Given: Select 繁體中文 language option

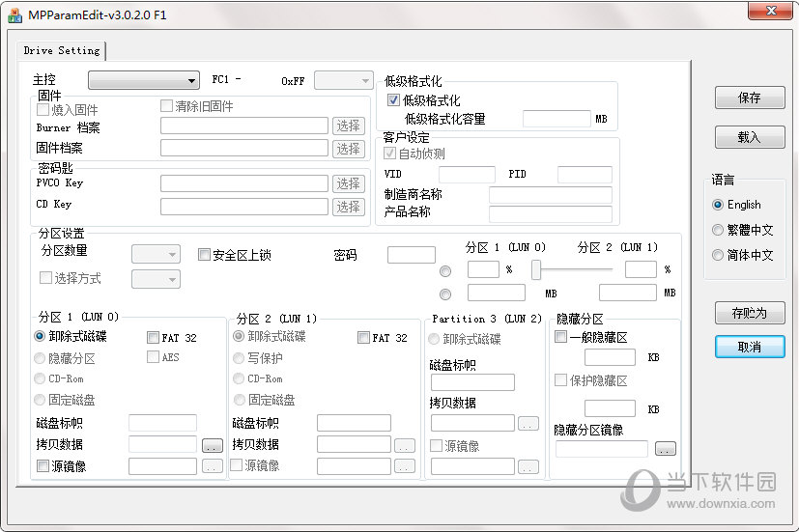Looking at the screenshot, I should pos(718,230).
